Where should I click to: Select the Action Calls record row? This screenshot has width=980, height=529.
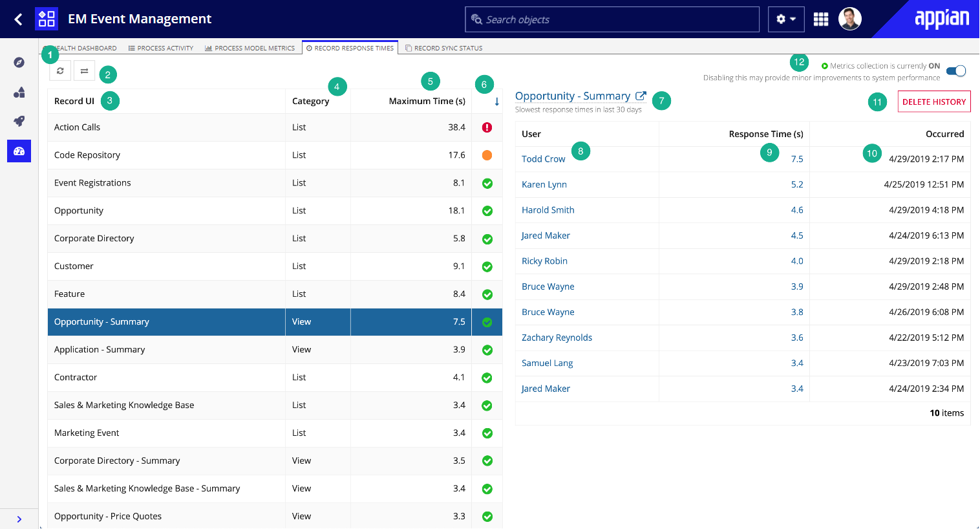pos(275,127)
